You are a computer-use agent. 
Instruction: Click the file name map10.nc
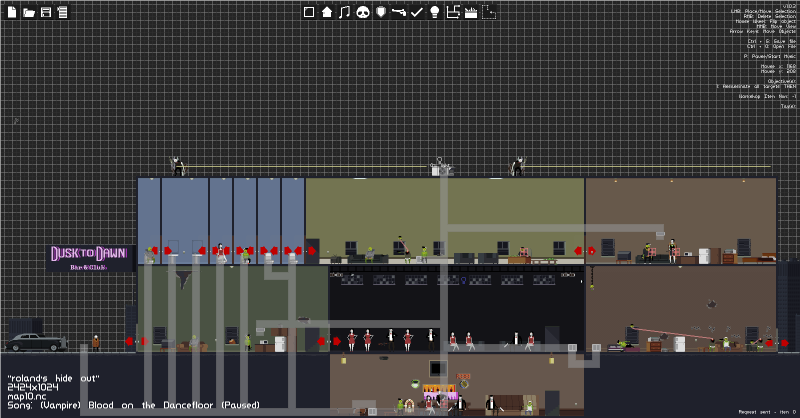pyautogui.click(x=27, y=396)
